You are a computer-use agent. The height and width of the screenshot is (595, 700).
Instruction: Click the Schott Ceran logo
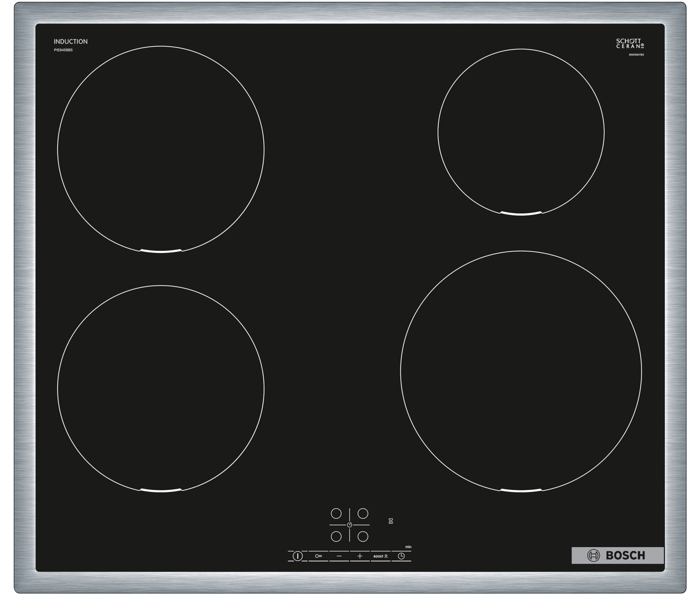[x=630, y=44]
